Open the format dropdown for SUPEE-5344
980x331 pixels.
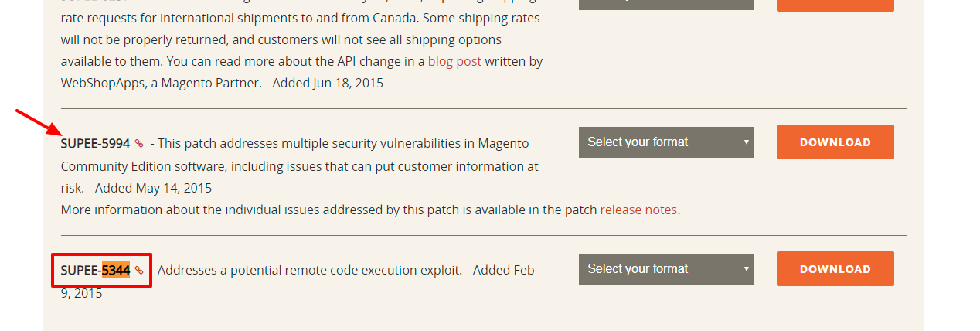666,269
